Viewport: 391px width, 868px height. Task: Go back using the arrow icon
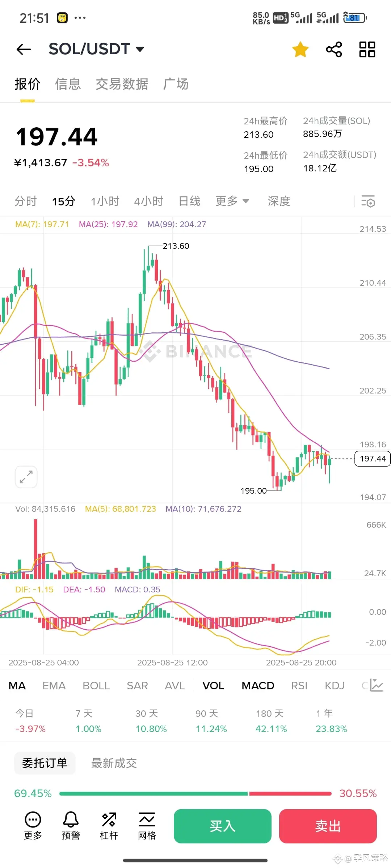pos(24,49)
